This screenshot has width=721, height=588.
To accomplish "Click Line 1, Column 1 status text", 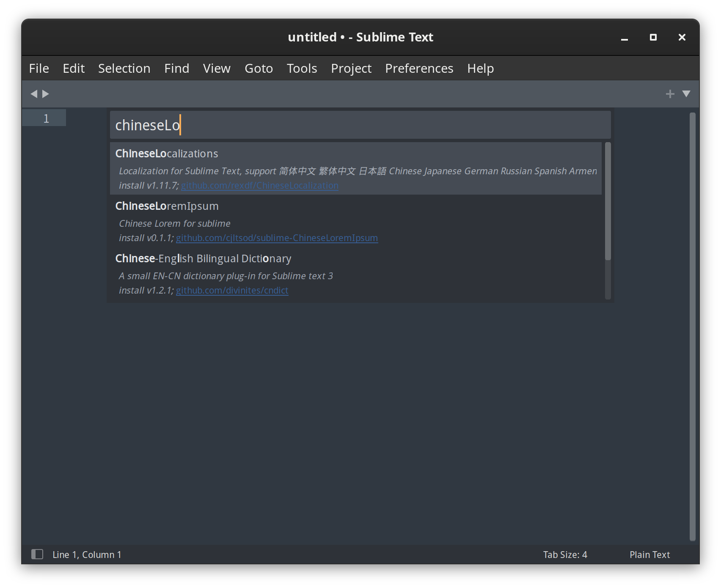I will click(87, 555).
